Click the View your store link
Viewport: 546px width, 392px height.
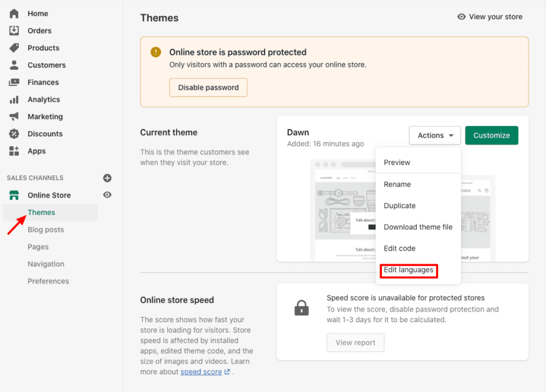click(x=495, y=17)
